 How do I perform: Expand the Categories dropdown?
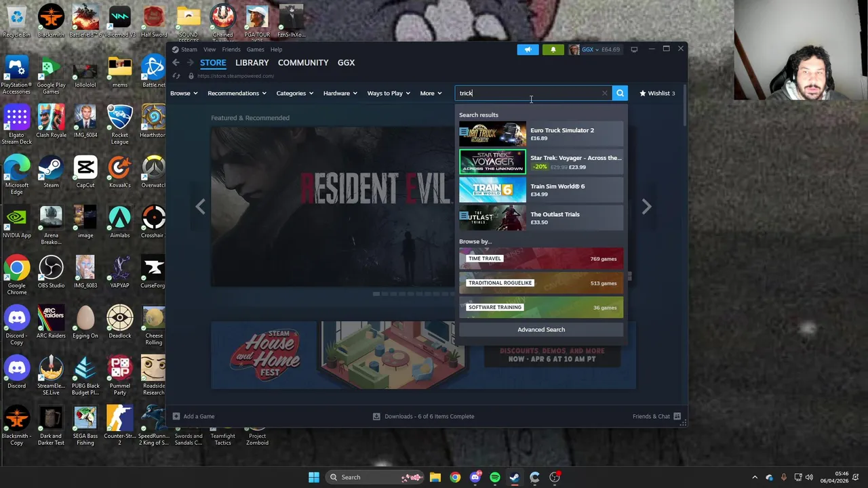point(294,94)
